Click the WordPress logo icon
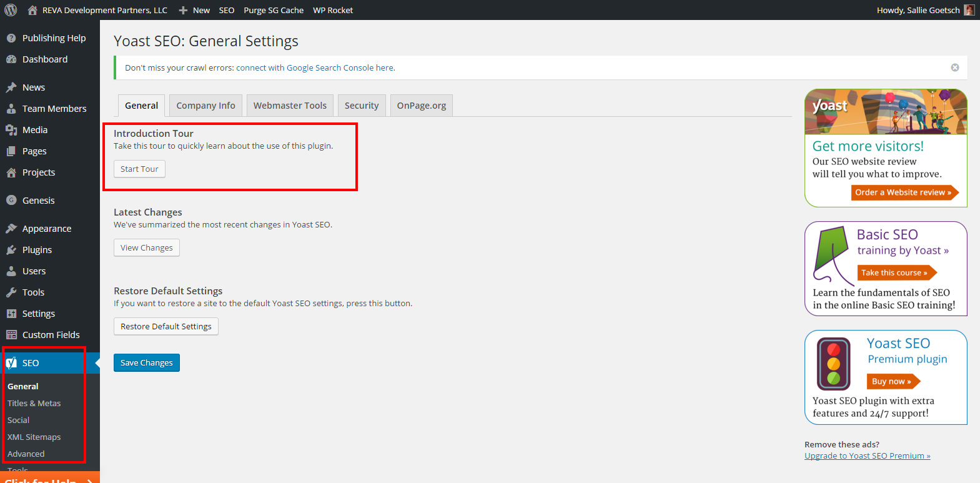The width and height of the screenshot is (980, 483). click(x=11, y=10)
